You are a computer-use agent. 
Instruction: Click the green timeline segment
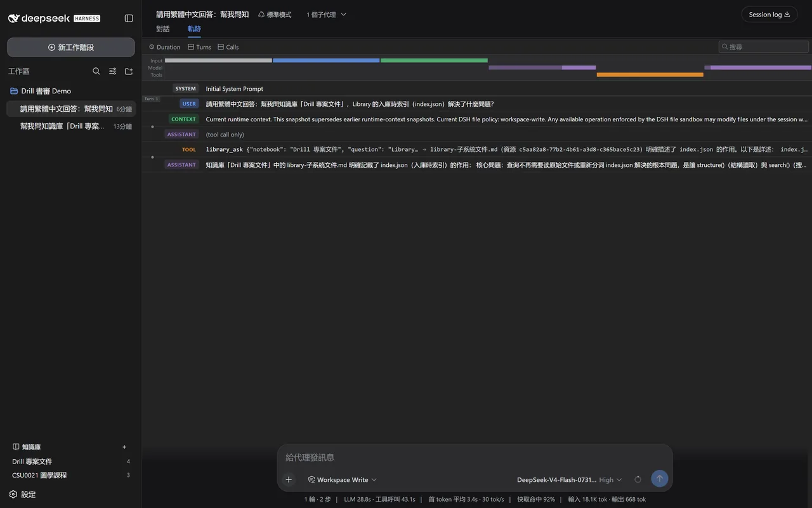pos(434,60)
